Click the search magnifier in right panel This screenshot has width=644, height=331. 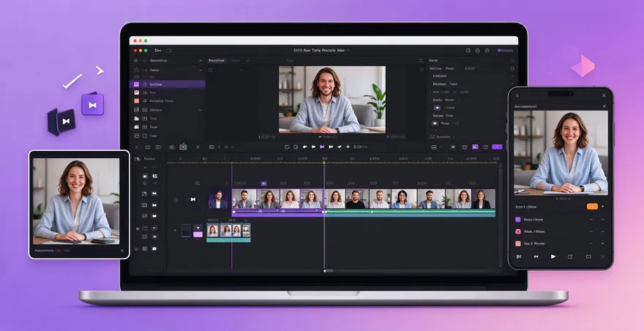(x=512, y=69)
